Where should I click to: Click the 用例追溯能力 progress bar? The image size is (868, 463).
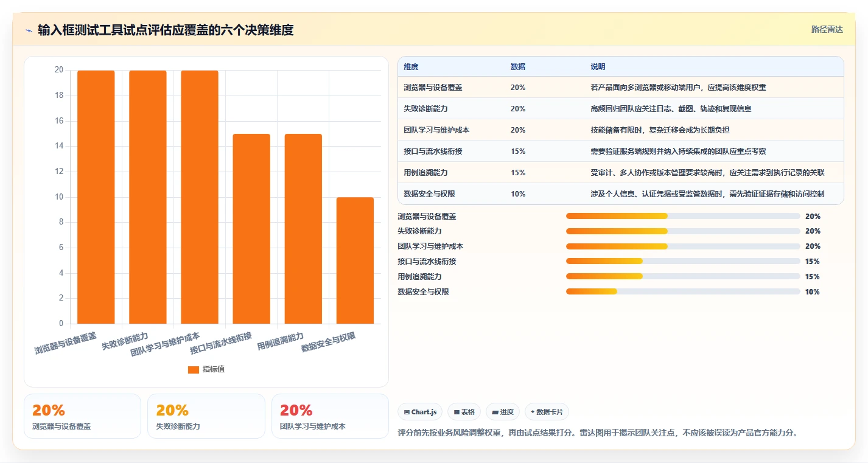click(683, 277)
